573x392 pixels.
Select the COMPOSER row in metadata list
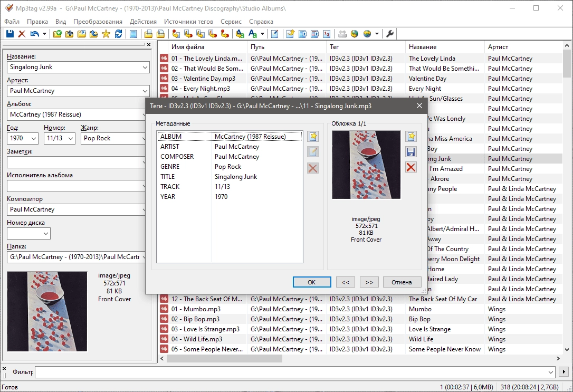pyautogui.click(x=230, y=157)
